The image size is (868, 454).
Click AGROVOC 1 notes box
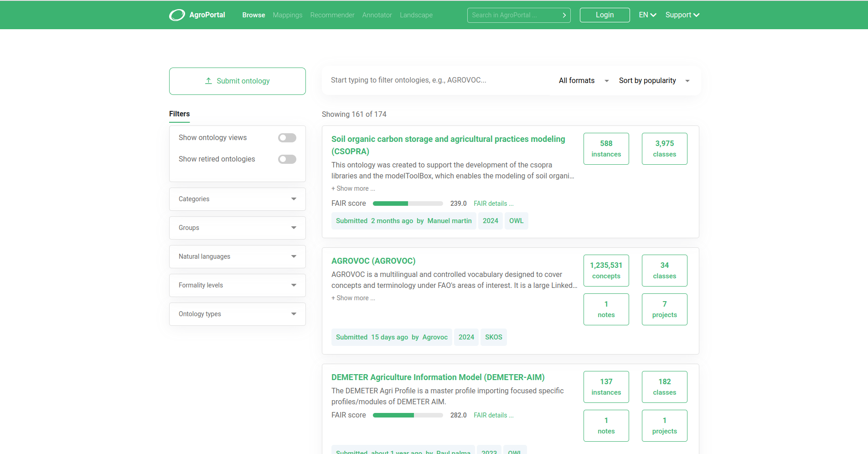pos(606,309)
